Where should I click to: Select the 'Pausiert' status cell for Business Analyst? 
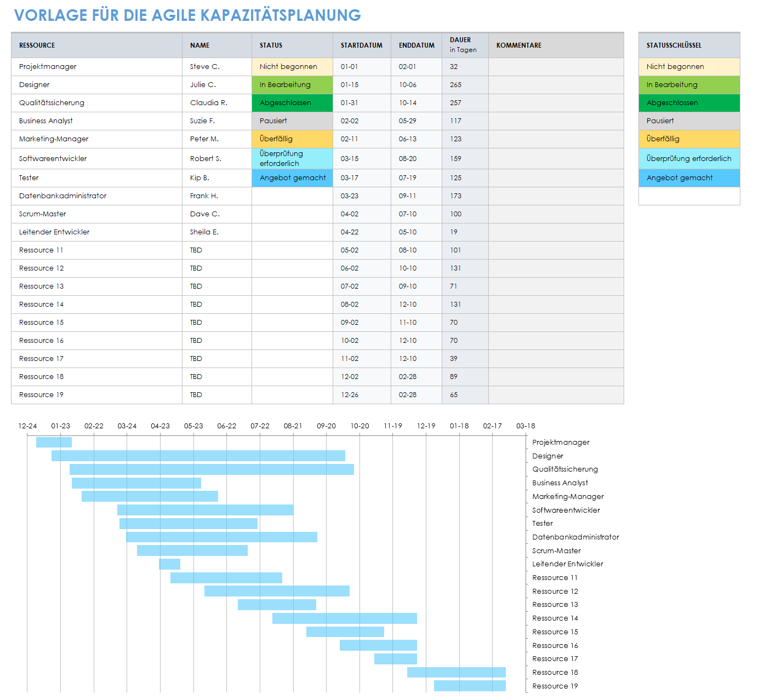pyautogui.click(x=292, y=121)
